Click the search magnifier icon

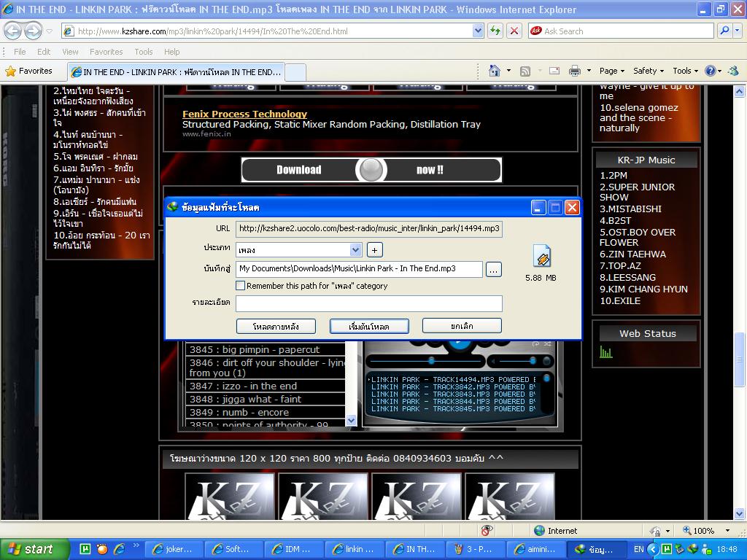pyautogui.click(x=724, y=31)
